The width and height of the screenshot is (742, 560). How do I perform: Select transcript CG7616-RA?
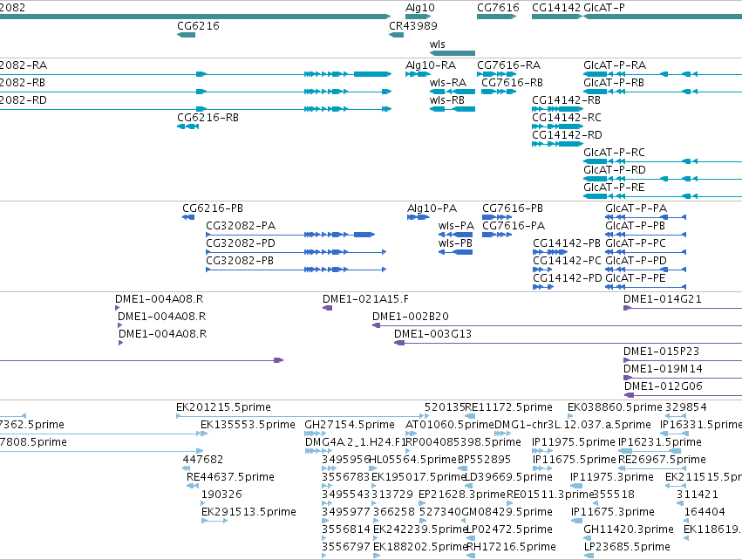pyautogui.click(x=508, y=65)
